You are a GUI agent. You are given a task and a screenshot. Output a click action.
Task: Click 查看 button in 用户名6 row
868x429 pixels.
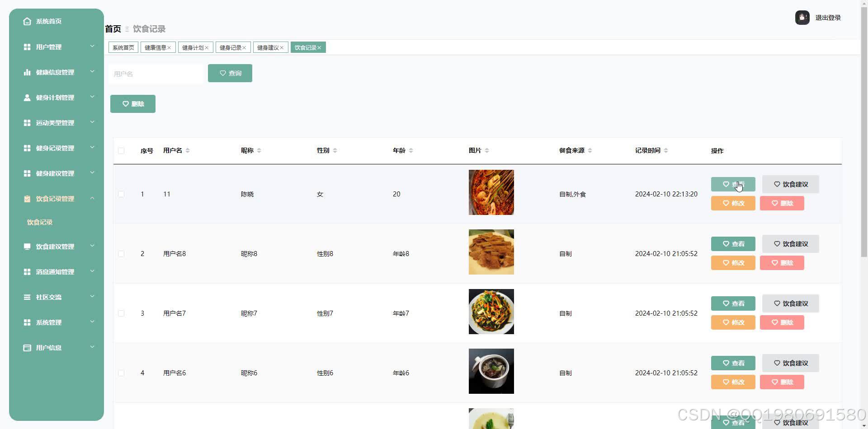[733, 363]
